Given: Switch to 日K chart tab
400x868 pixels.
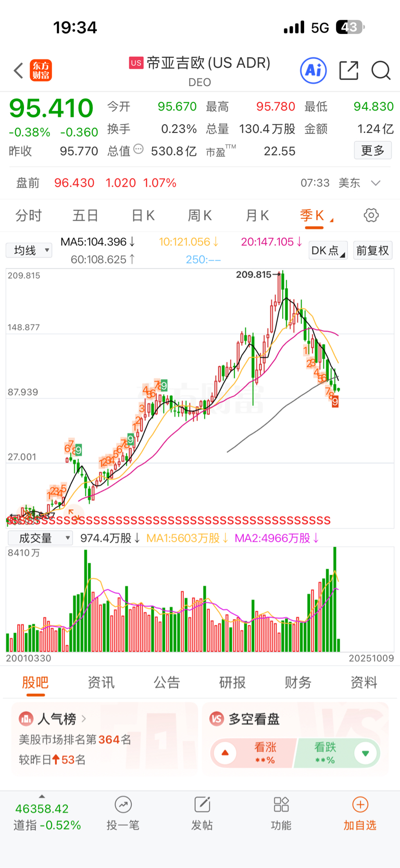Looking at the screenshot, I should tap(143, 215).
